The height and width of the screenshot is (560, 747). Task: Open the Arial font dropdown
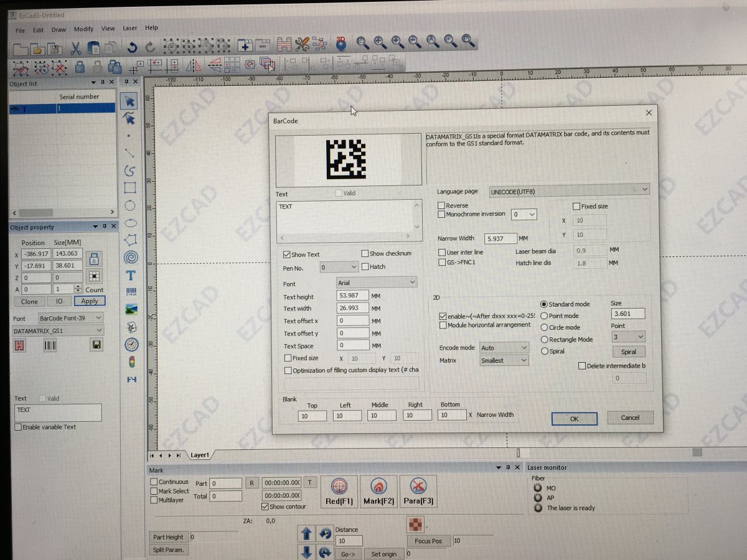click(376, 282)
